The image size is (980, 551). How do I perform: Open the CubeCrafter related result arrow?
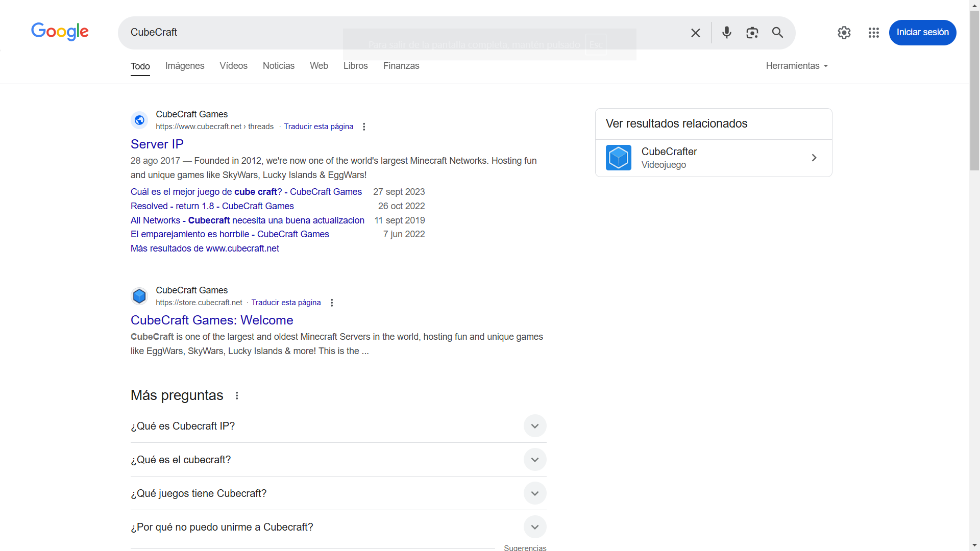(x=814, y=158)
